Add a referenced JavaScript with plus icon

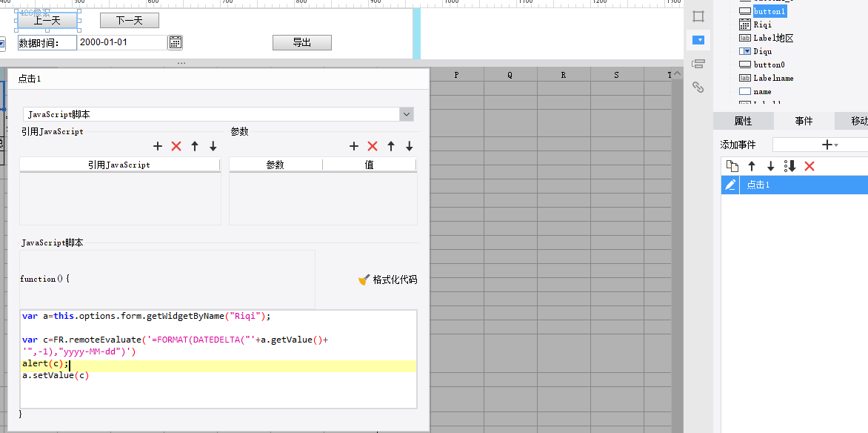[x=158, y=146]
